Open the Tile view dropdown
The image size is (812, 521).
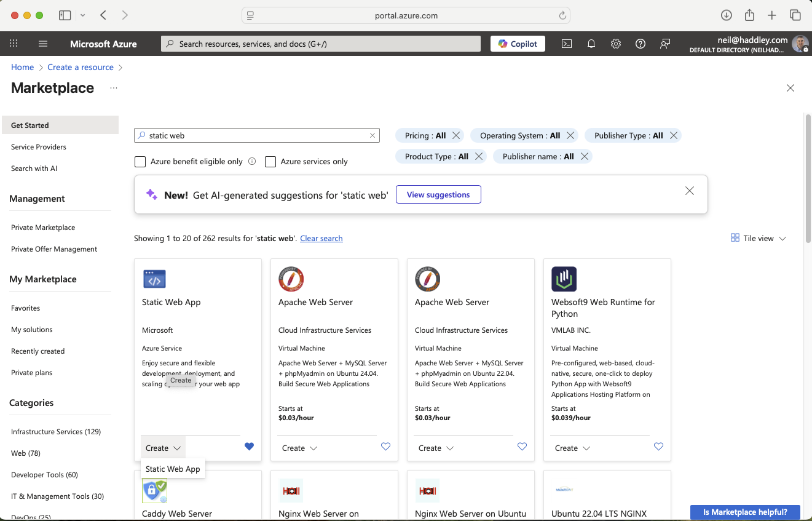tap(758, 238)
